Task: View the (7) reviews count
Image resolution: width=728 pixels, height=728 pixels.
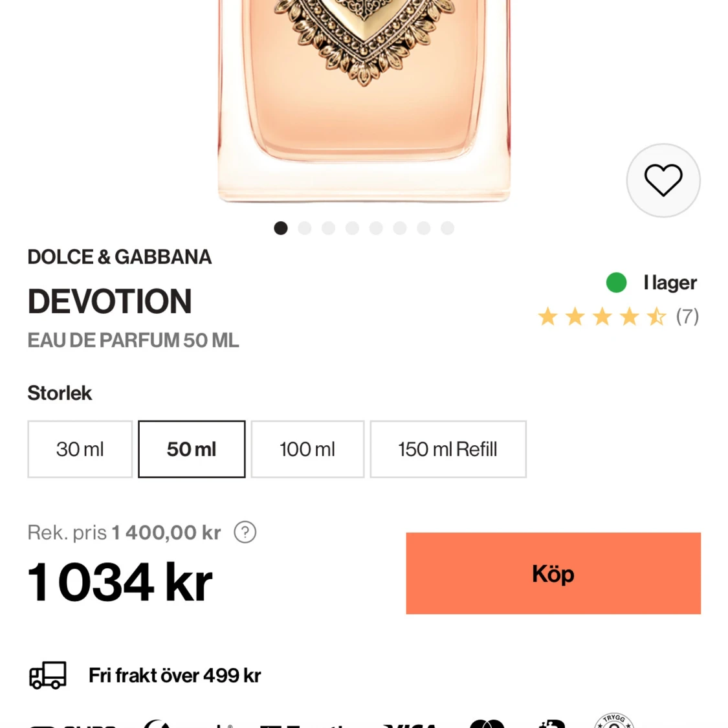Action: 687,316
